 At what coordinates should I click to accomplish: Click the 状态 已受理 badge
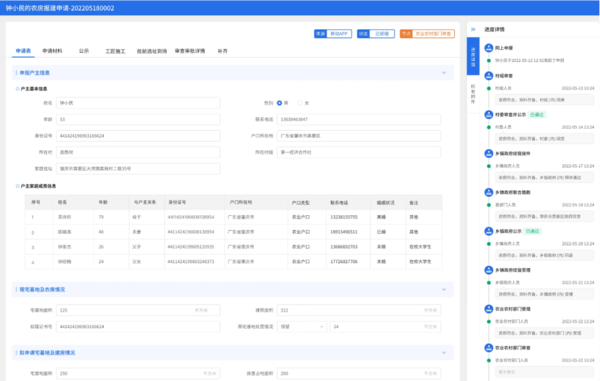[x=376, y=34]
